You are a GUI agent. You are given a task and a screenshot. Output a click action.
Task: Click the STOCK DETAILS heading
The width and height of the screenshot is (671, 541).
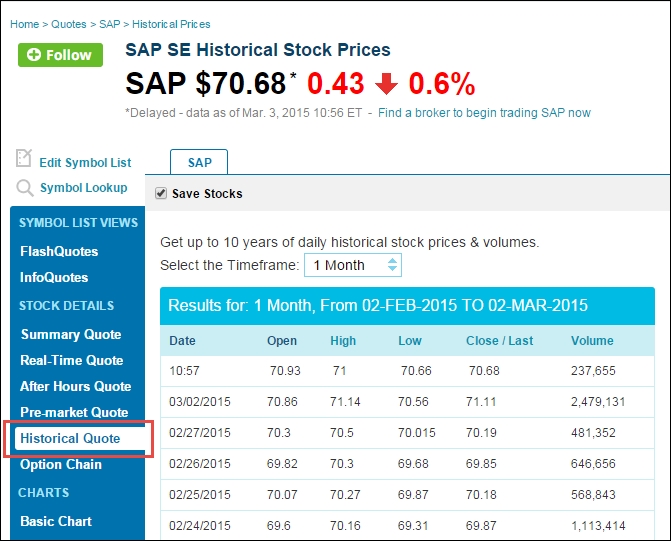(x=67, y=306)
